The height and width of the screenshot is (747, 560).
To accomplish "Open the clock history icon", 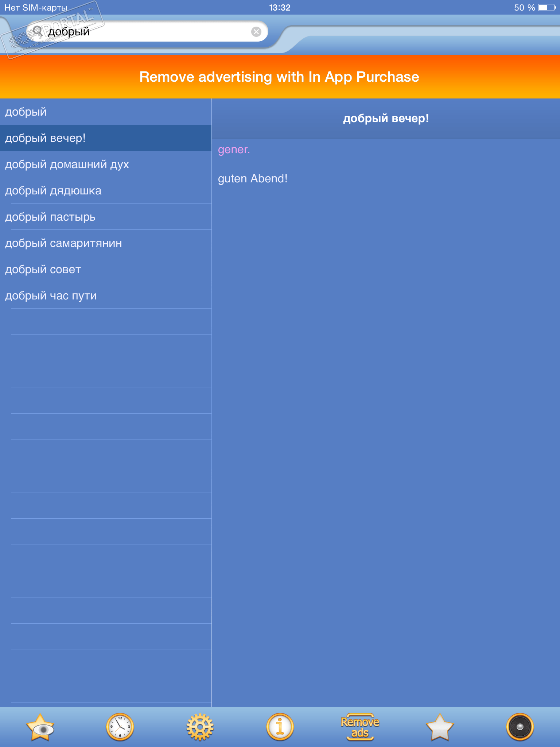I will pos(120,727).
